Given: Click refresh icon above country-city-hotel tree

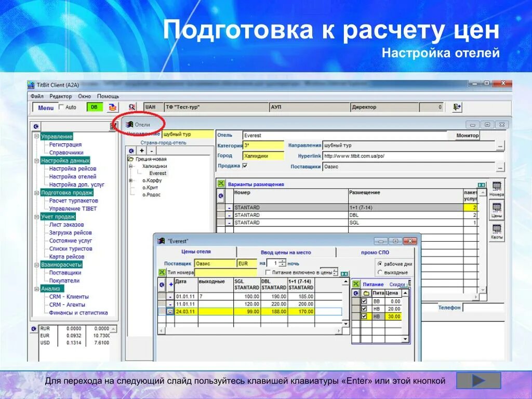Looking at the screenshot, I should pyautogui.click(x=131, y=151).
